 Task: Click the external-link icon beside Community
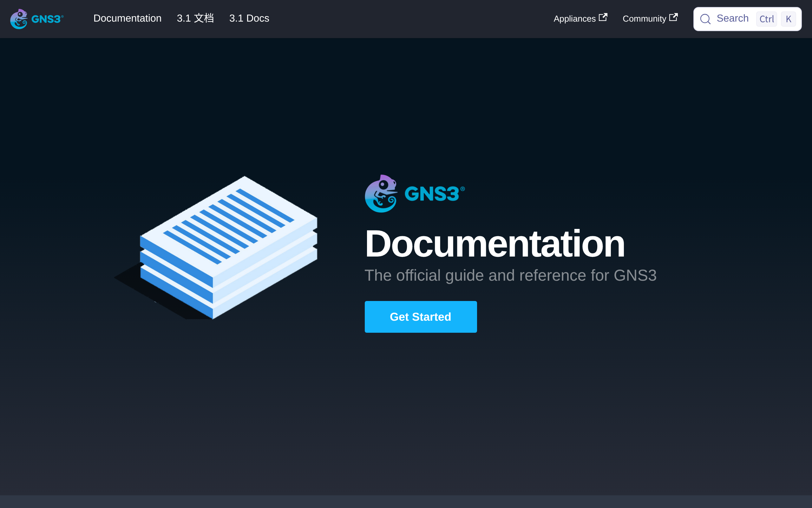pos(673,17)
